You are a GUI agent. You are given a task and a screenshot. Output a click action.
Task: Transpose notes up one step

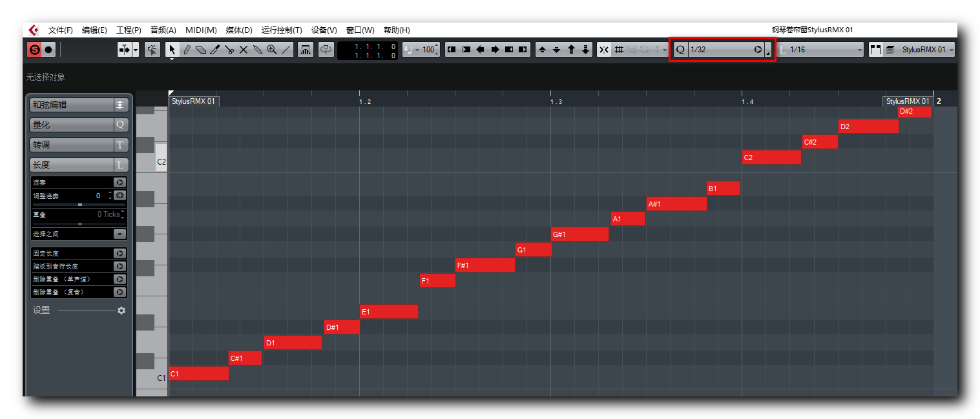coord(543,49)
